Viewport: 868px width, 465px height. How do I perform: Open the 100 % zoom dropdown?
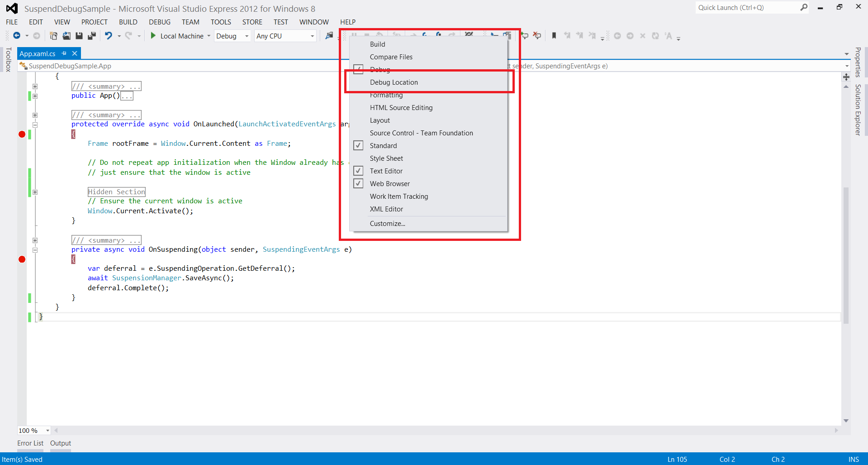pos(47,431)
